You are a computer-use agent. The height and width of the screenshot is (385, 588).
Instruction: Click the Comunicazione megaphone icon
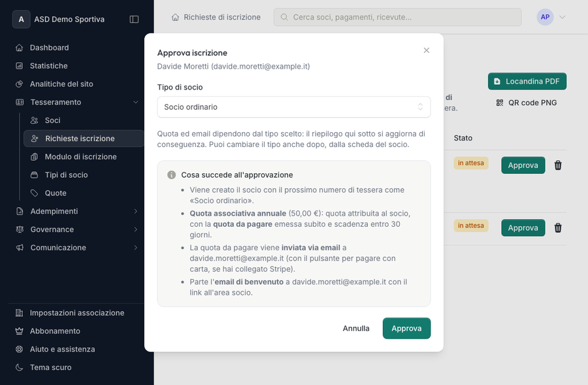click(x=20, y=248)
